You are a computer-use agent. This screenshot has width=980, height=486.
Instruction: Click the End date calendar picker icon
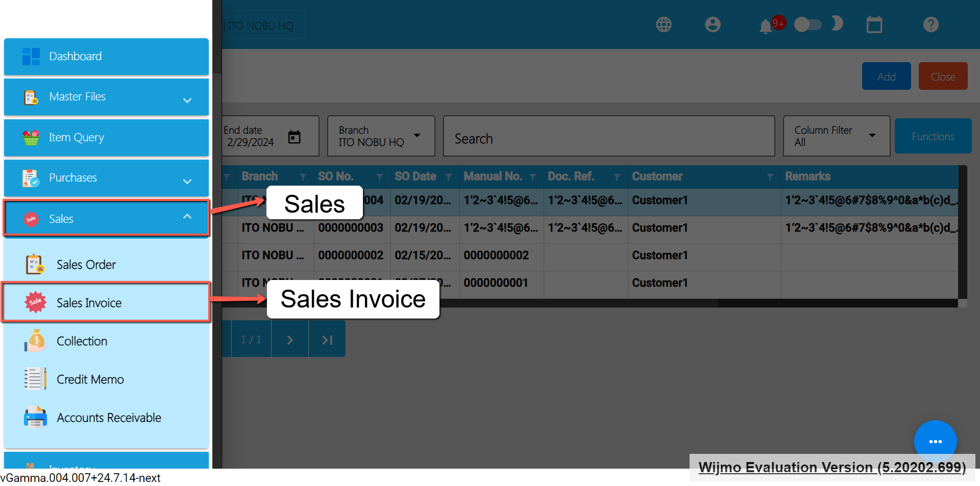click(295, 137)
